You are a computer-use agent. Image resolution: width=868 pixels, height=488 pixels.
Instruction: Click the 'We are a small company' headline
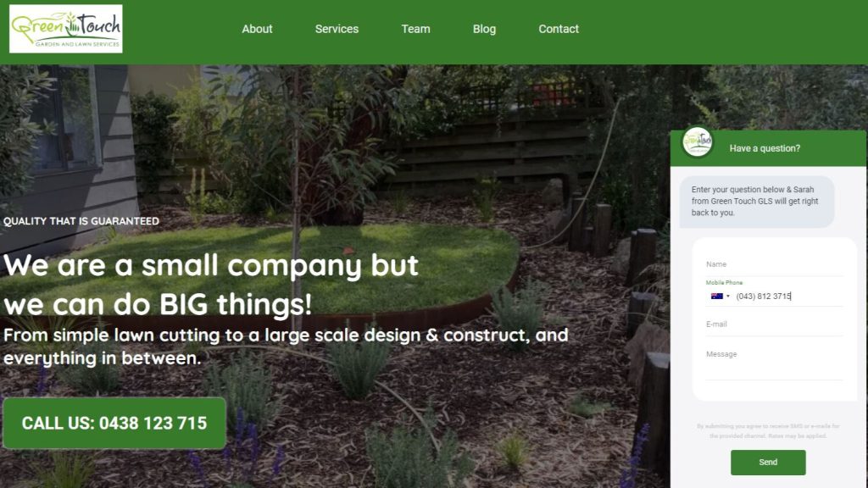click(211, 285)
